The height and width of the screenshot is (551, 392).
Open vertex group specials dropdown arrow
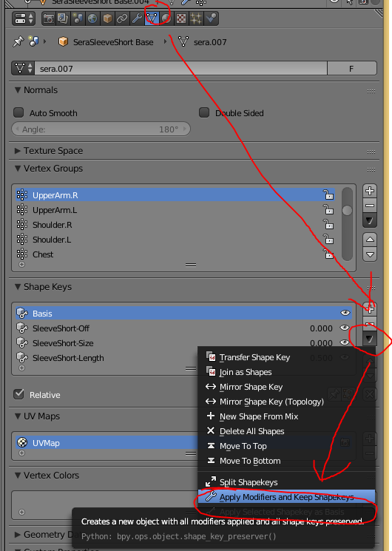click(370, 220)
